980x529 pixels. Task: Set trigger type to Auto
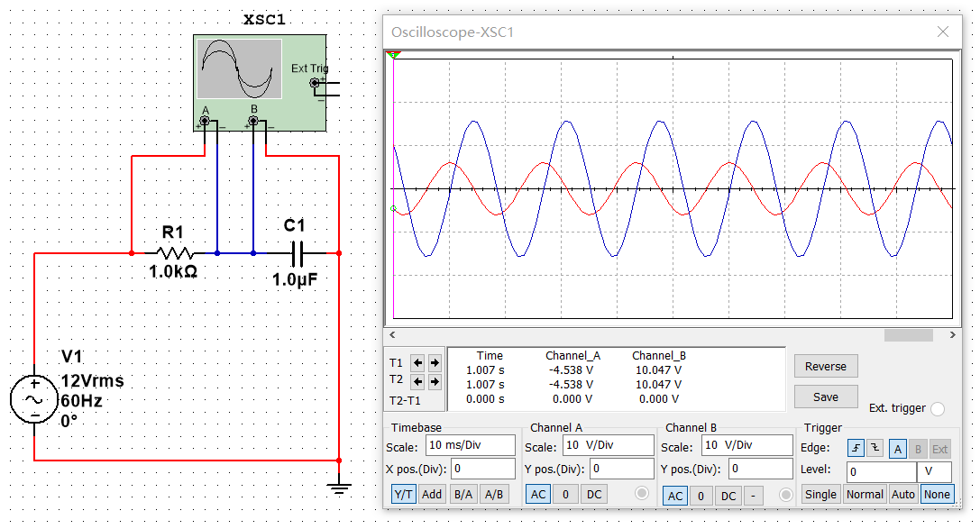coord(903,494)
